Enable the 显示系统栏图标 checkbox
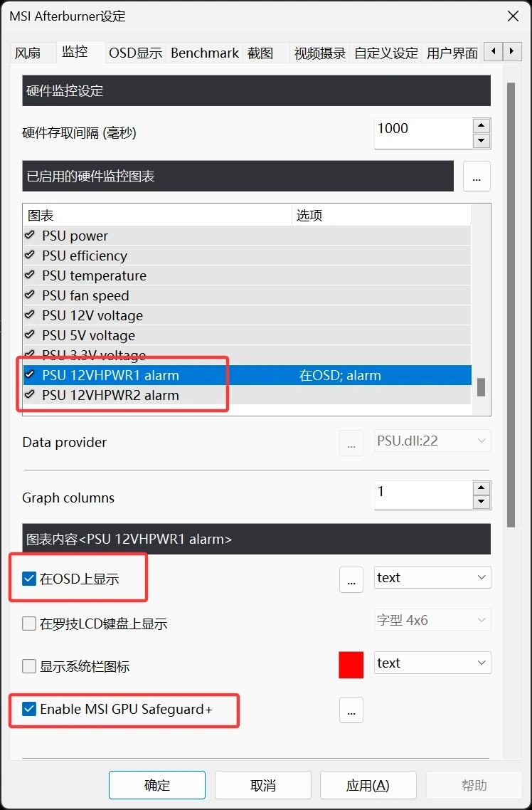532x810 pixels. point(29,666)
